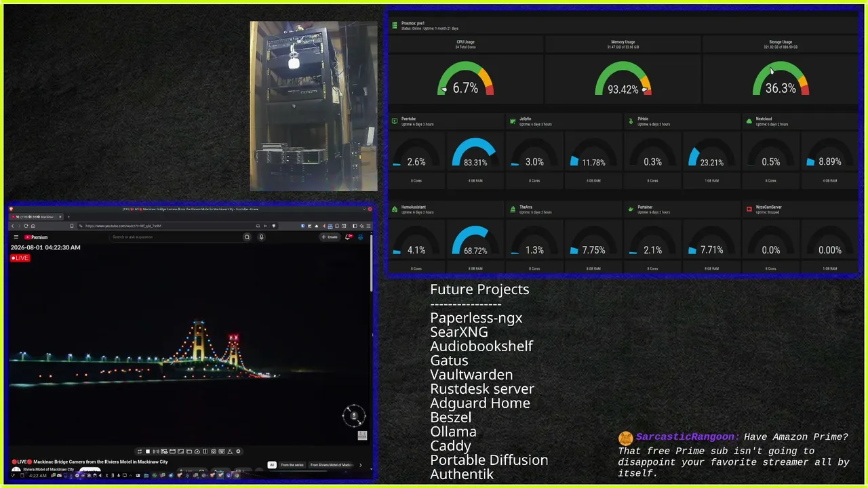Image resolution: width=868 pixels, height=488 pixels.
Task: Select the From the series chip
Action: click(x=292, y=465)
